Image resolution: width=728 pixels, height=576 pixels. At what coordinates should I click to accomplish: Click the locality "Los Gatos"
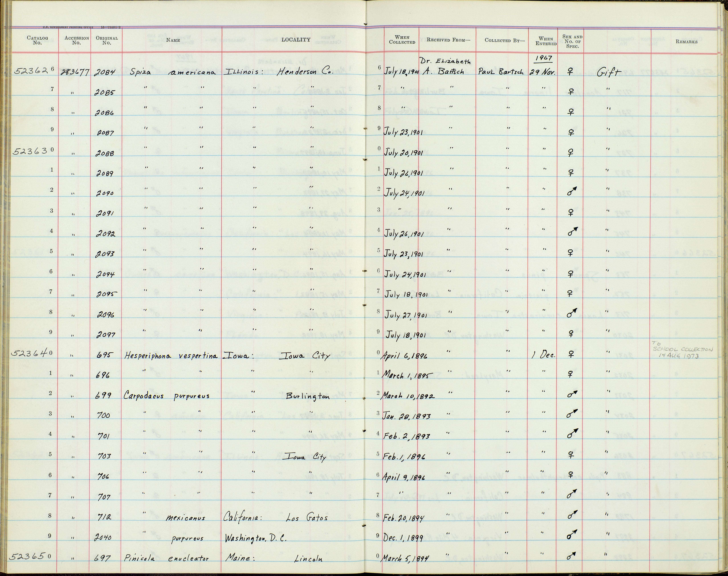point(306,517)
